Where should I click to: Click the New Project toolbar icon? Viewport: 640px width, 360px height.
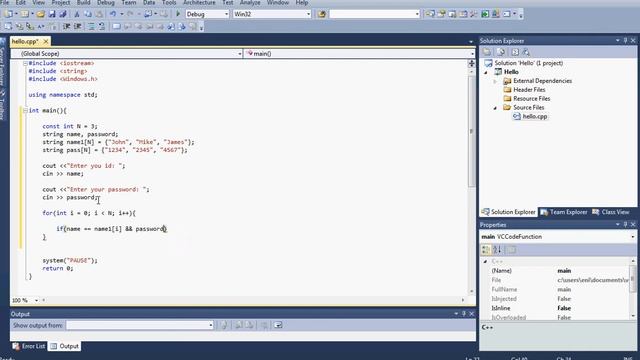pyautogui.click(x=8, y=14)
